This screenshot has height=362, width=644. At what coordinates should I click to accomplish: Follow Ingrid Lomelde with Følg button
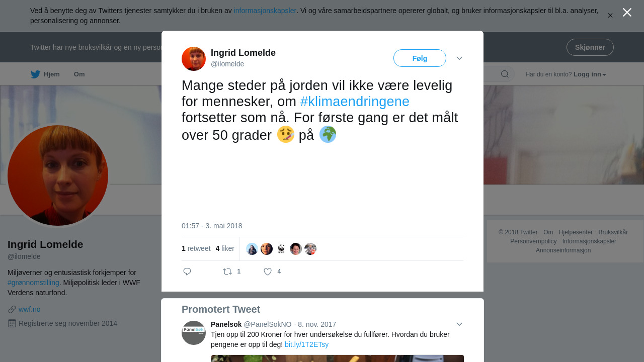(x=420, y=58)
